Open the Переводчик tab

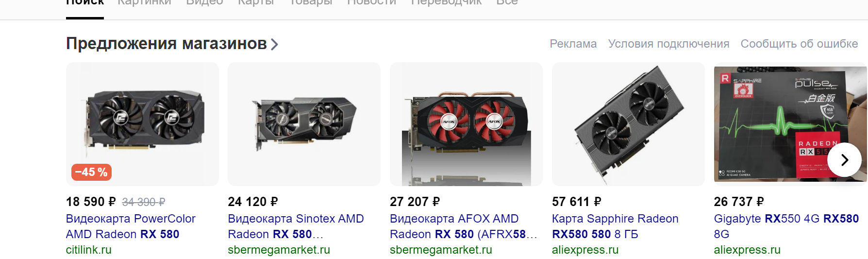click(446, 3)
